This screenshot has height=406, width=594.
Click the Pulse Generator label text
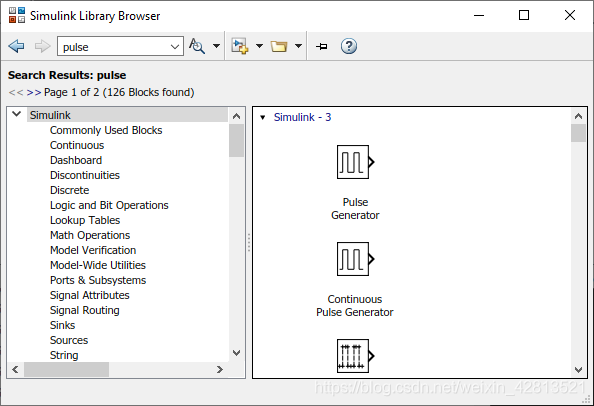click(x=355, y=209)
